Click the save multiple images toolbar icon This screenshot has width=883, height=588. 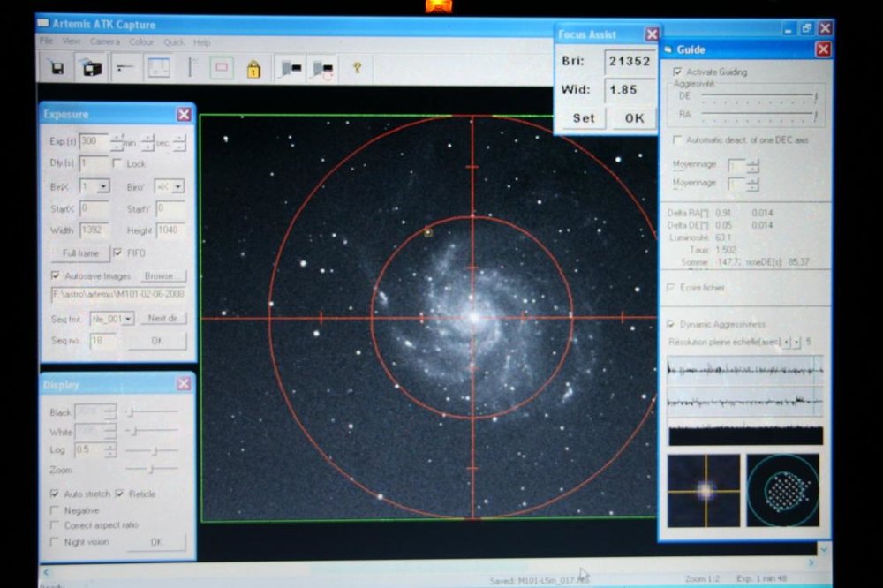point(91,68)
